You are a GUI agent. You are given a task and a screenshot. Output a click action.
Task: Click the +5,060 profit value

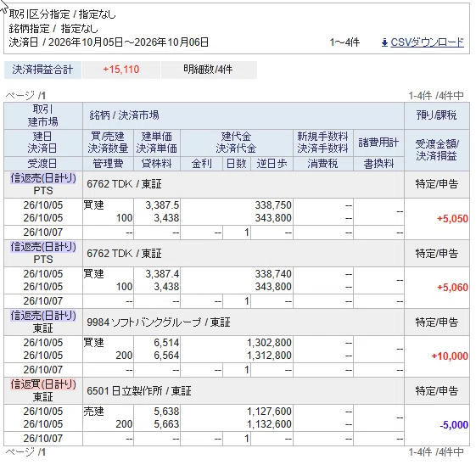[452, 288]
